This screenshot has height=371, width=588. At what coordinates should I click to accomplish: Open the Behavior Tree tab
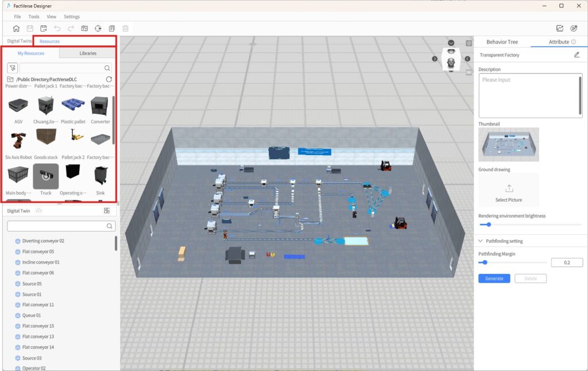(502, 41)
